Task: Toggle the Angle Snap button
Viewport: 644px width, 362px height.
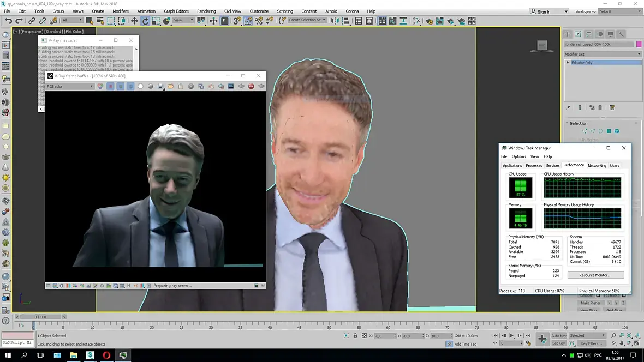Action: coord(248,21)
